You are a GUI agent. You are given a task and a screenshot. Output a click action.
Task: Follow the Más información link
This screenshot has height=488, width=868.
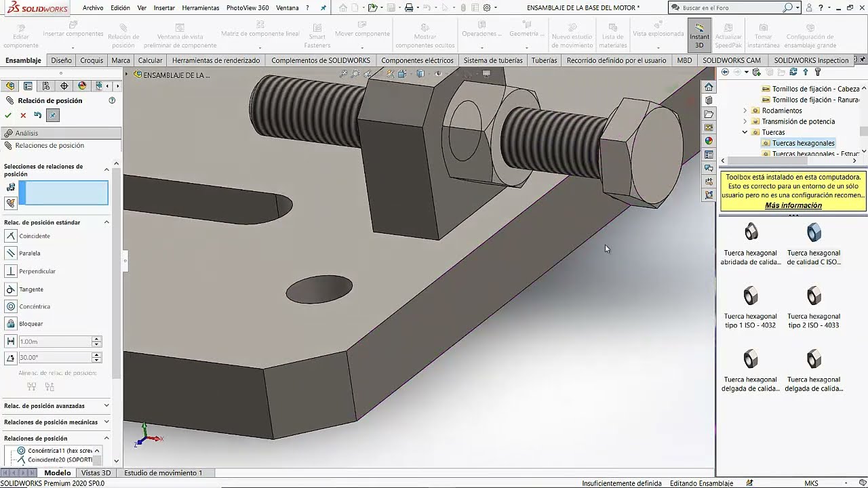(x=793, y=205)
